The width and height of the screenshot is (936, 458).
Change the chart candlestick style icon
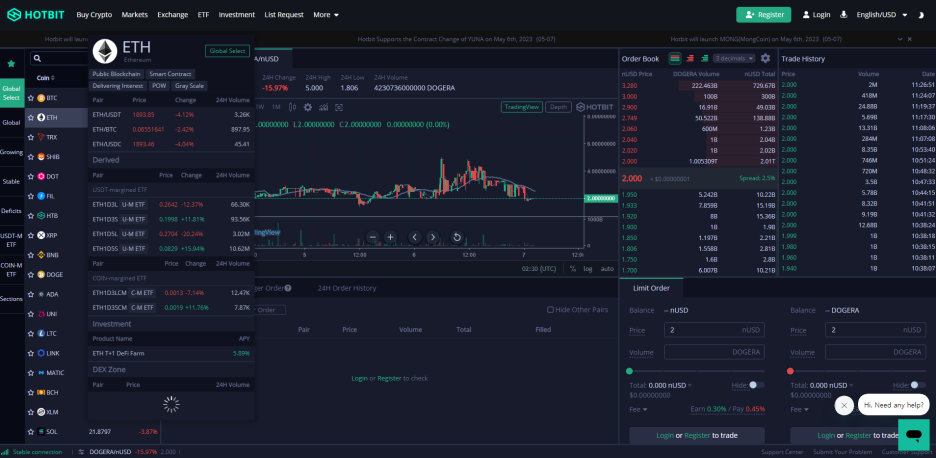[292, 107]
